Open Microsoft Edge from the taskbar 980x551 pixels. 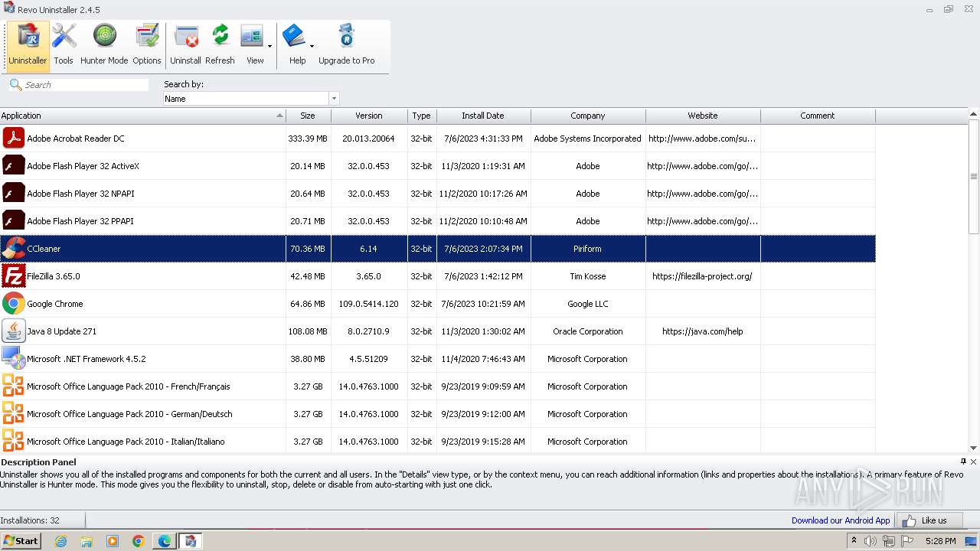pyautogui.click(x=165, y=541)
